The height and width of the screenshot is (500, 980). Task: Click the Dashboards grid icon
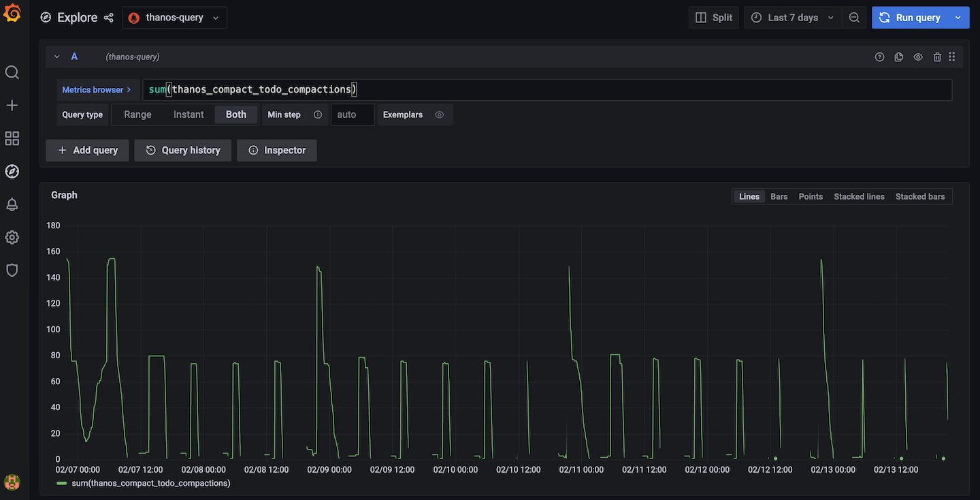point(12,138)
